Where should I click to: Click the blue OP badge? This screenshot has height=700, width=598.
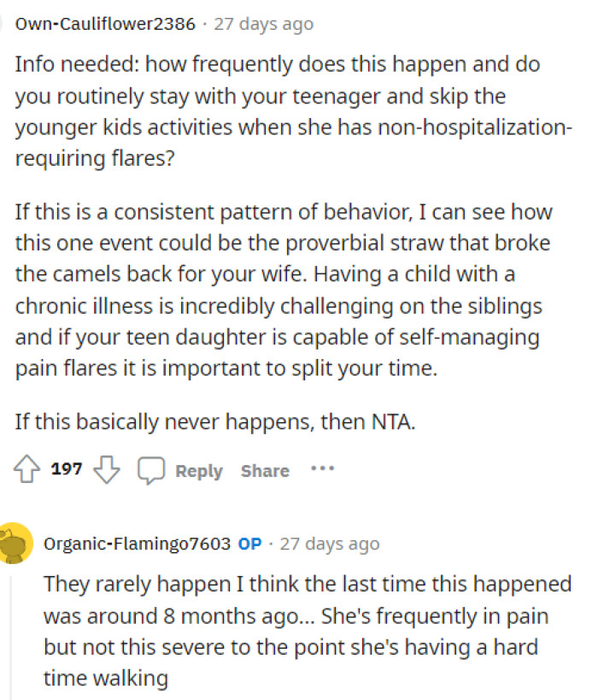tap(248, 544)
